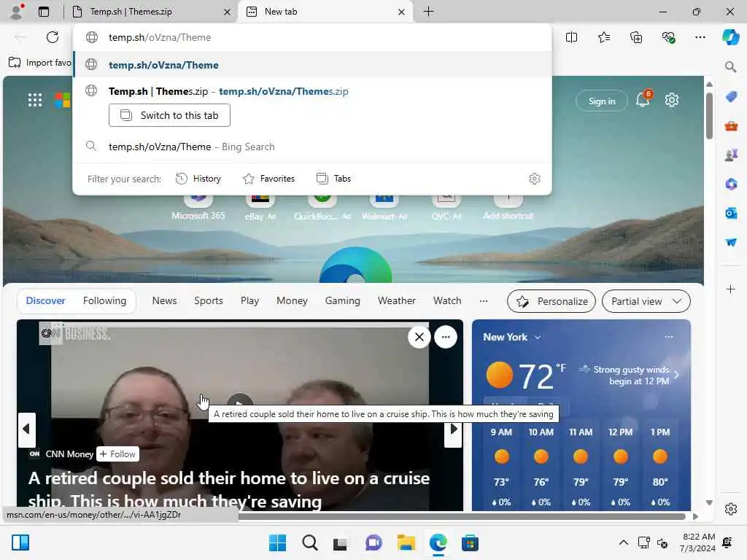Open the Gaming feed category
The height and width of the screenshot is (560, 747).
(343, 301)
